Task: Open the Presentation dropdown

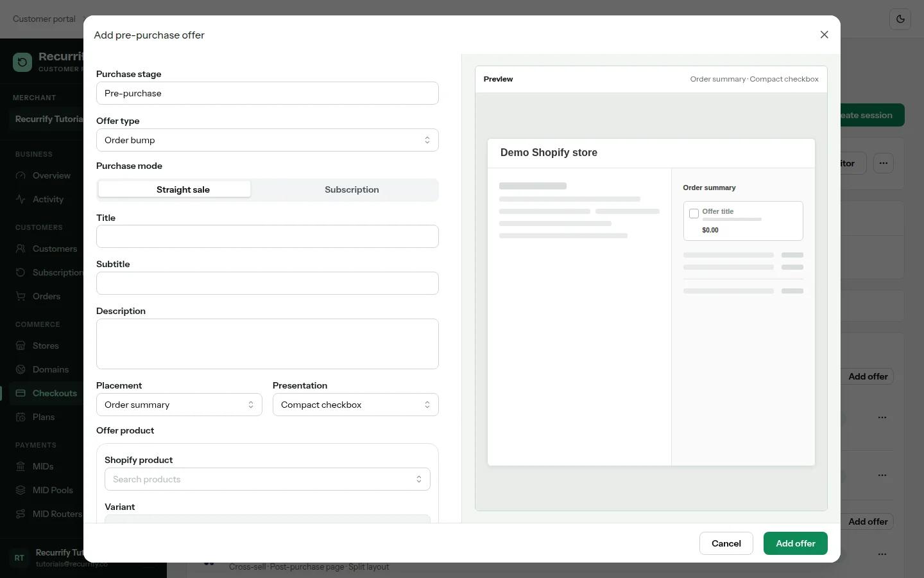Action: (x=355, y=405)
